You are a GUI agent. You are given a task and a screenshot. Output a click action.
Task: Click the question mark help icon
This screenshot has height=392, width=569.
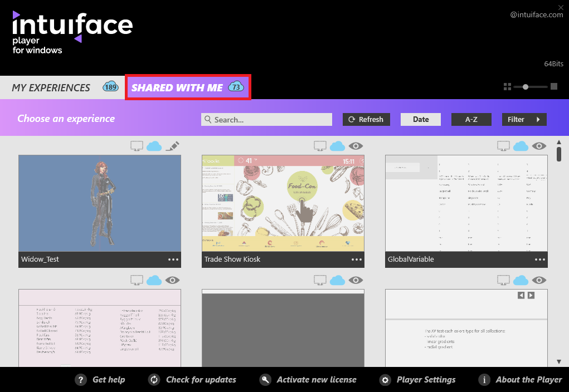click(x=81, y=380)
